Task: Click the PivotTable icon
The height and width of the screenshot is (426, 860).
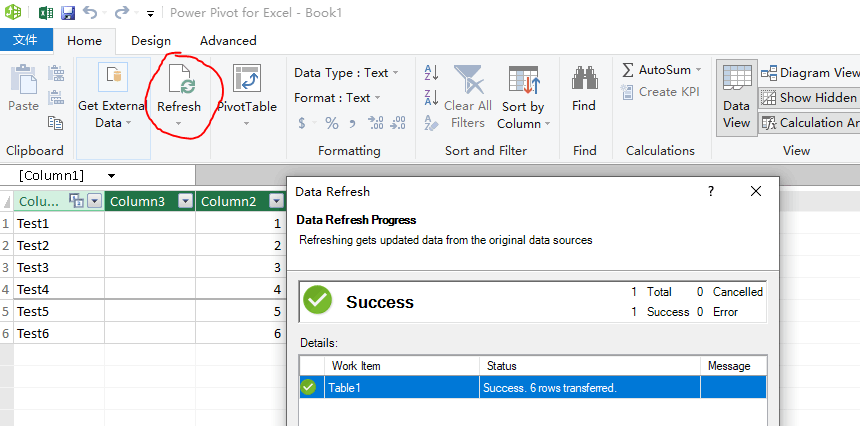Action: coord(247,78)
